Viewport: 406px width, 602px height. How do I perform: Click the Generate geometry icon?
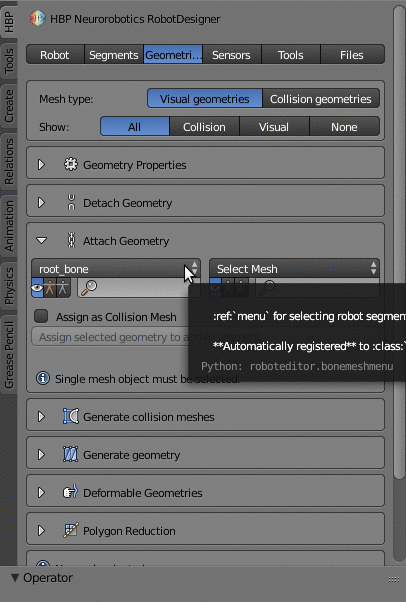(71, 455)
